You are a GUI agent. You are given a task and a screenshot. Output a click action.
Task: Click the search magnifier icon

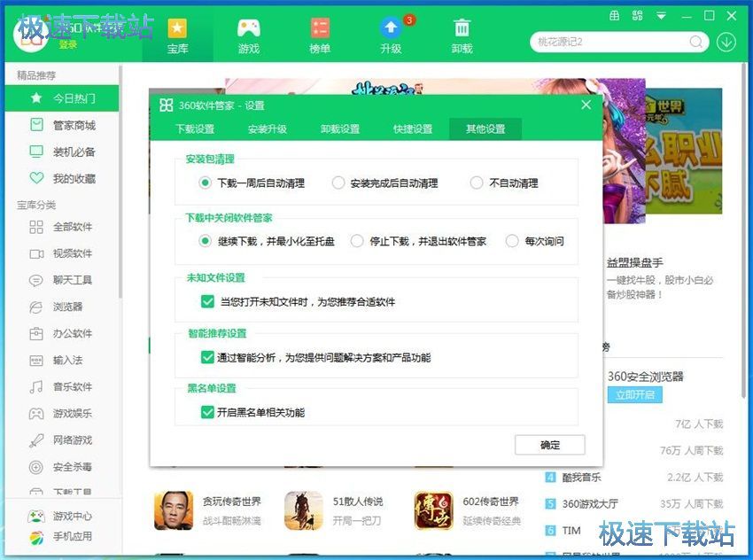pos(695,42)
